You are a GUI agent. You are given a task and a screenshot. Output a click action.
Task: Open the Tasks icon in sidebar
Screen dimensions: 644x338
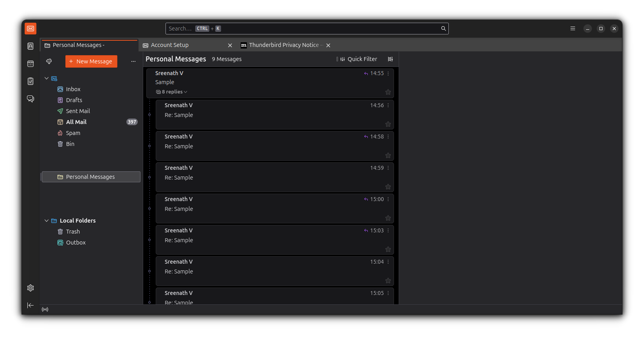(x=31, y=81)
